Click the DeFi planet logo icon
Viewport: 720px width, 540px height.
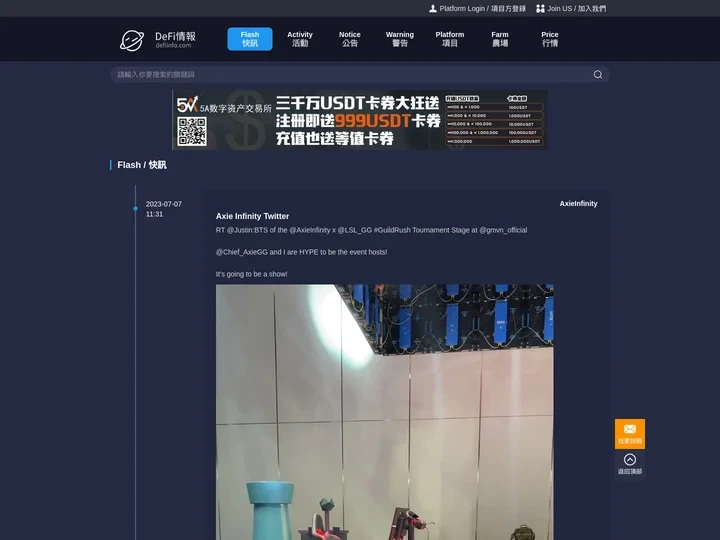132,40
